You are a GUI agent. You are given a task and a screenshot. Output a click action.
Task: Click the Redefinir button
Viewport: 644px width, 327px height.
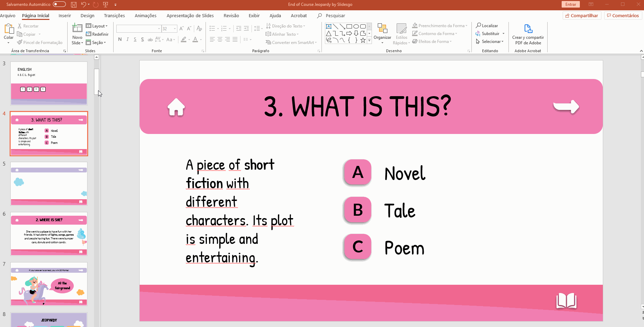click(x=97, y=34)
